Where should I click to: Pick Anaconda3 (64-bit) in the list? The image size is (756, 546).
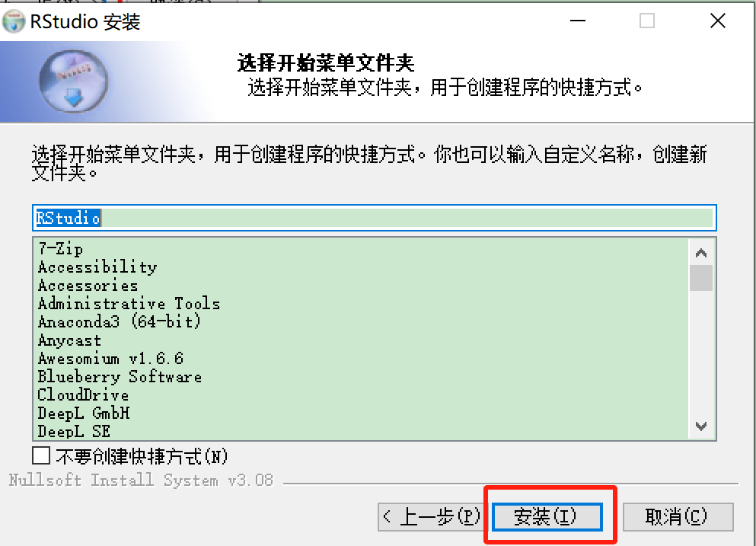click(x=119, y=321)
